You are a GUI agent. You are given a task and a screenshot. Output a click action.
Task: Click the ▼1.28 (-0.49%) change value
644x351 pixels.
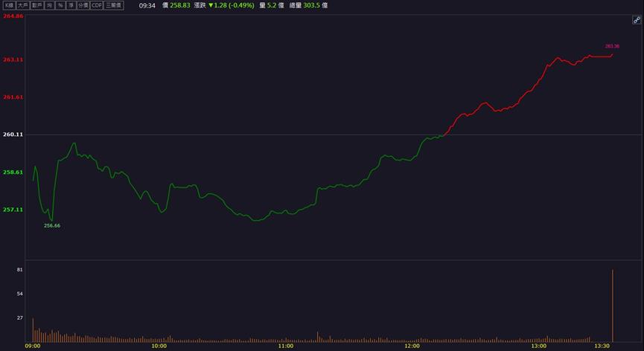(232, 6)
